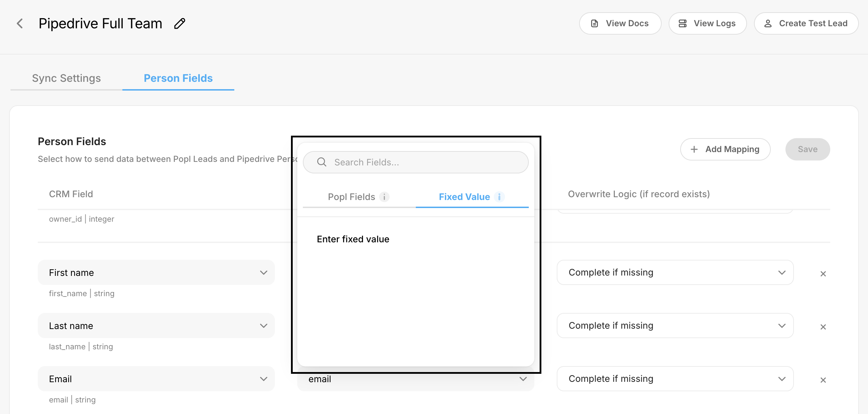Click the pencil icon to rename the integration
Image resolution: width=868 pixels, height=414 pixels.
tap(179, 23)
